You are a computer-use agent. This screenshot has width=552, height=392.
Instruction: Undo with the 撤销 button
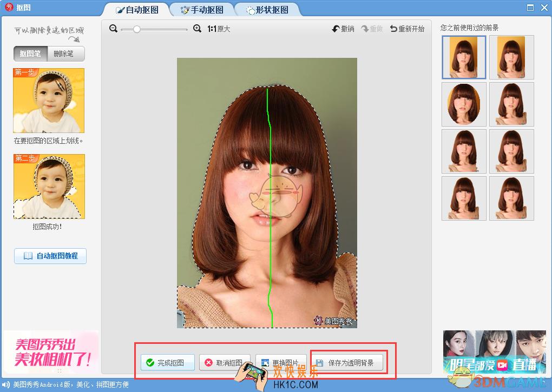[343, 29]
